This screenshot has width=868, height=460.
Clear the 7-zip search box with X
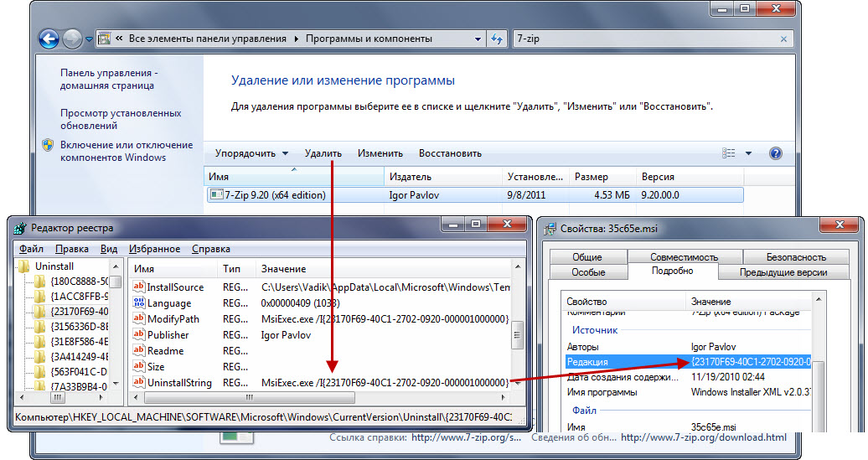coord(783,39)
